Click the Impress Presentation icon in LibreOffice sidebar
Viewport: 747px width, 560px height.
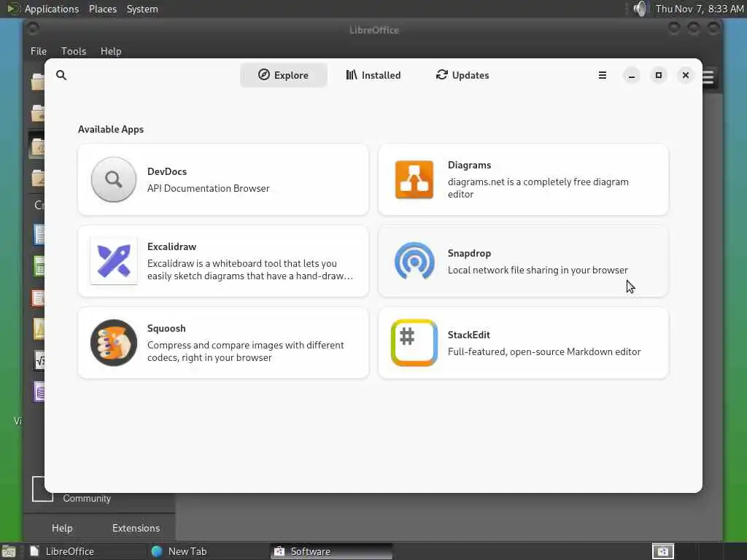click(x=38, y=298)
